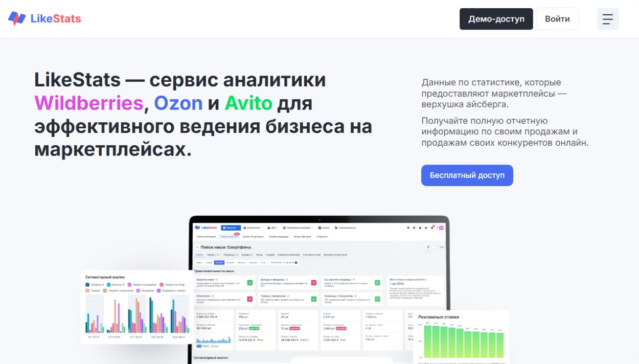Click the LikeStats logo inside the dashboard mockup
This screenshot has width=639, height=364.
tap(206, 227)
